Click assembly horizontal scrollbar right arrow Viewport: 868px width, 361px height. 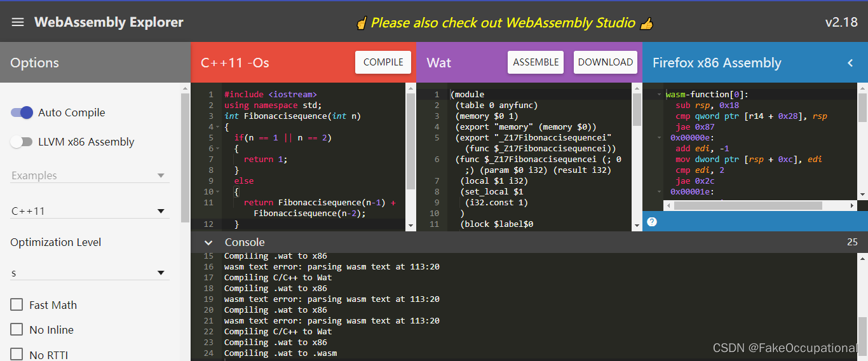tap(852, 206)
